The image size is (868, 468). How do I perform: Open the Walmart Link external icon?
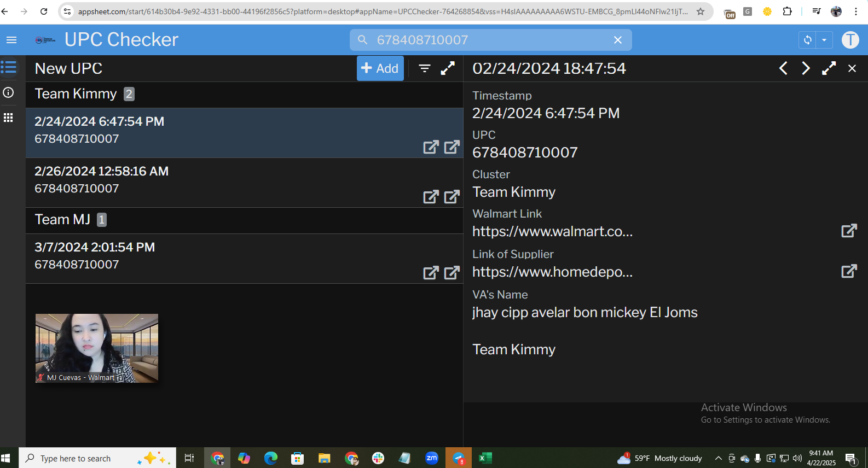(848, 231)
